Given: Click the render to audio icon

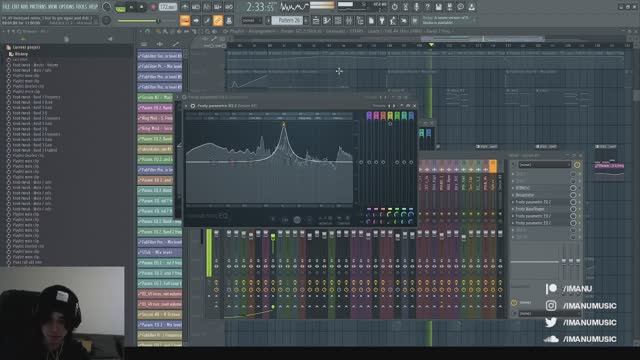Looking at the screenshot, I should click(449, 7).
